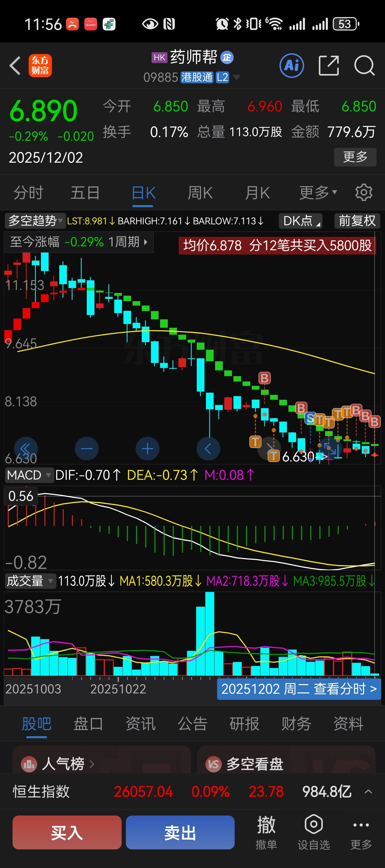
Task: Expand the 恒生指数 index bar chevron
Action: (x=369, y=791)
